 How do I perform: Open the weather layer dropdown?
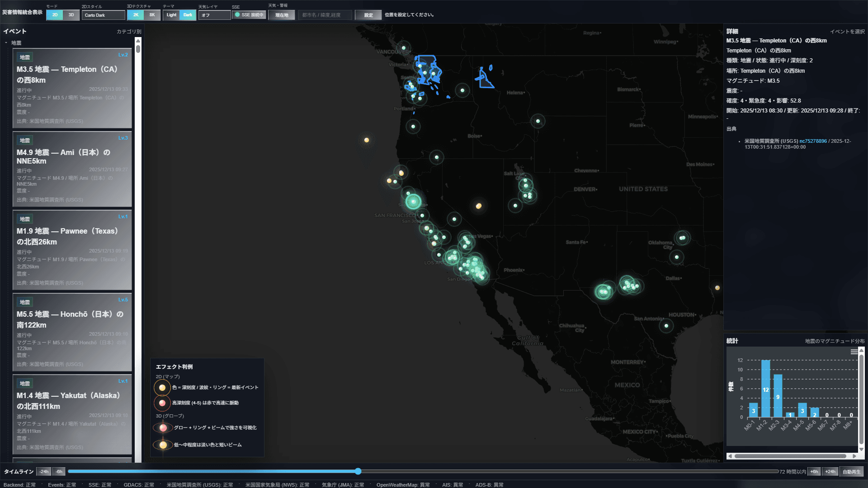215,15
